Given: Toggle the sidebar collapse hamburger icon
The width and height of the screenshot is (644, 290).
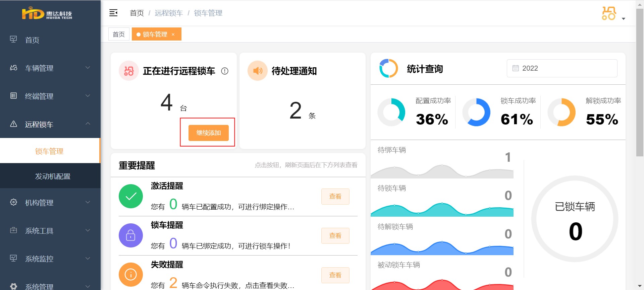Looking at the screenshot, I should pos(113,13).
